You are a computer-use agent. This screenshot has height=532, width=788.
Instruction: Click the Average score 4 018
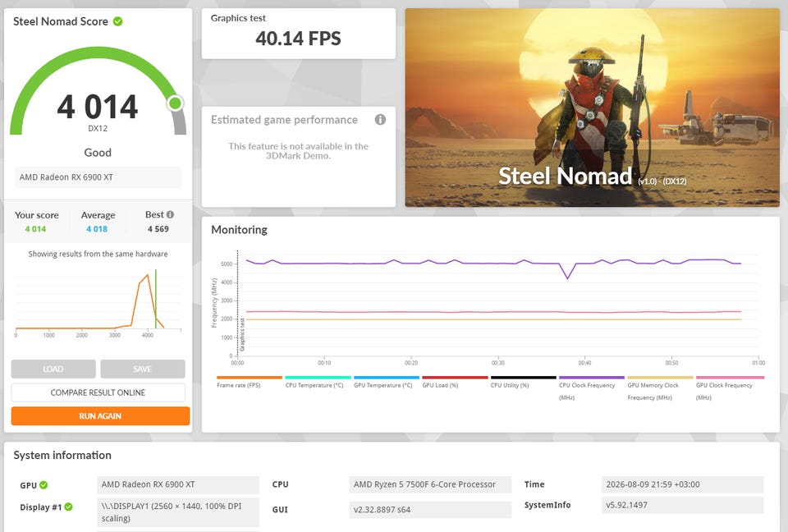97,229
